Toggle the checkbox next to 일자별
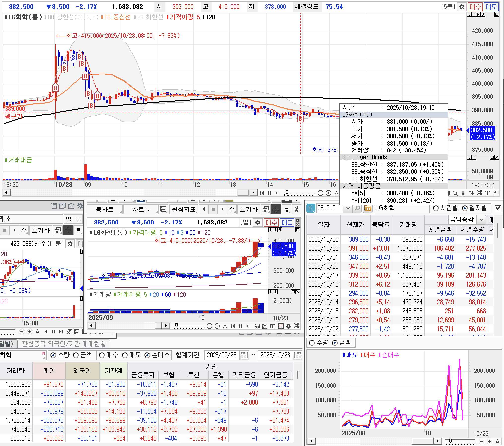Viewport: 504px width, 446px height. [x=498, y=208]
